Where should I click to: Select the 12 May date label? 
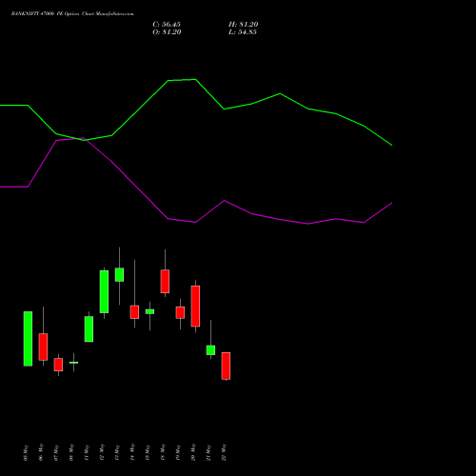(x=102, y=453)
